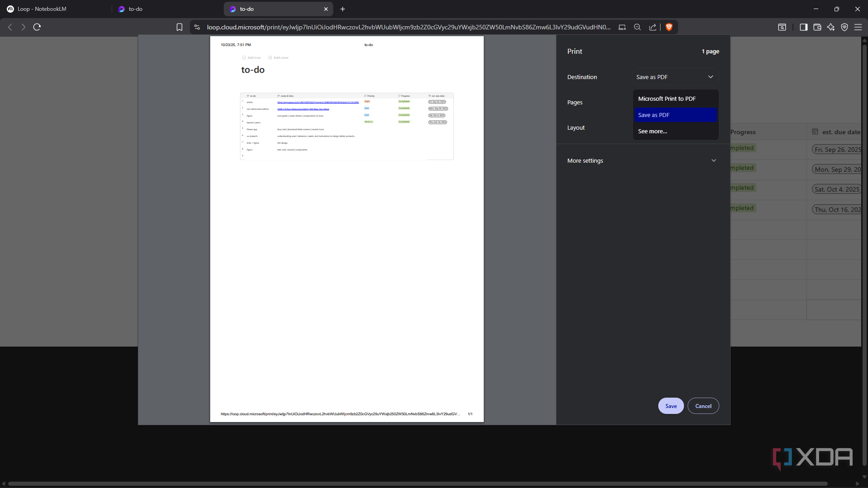
Task: Toggle the browser sidebar panel icon
Action: [803, 27]
